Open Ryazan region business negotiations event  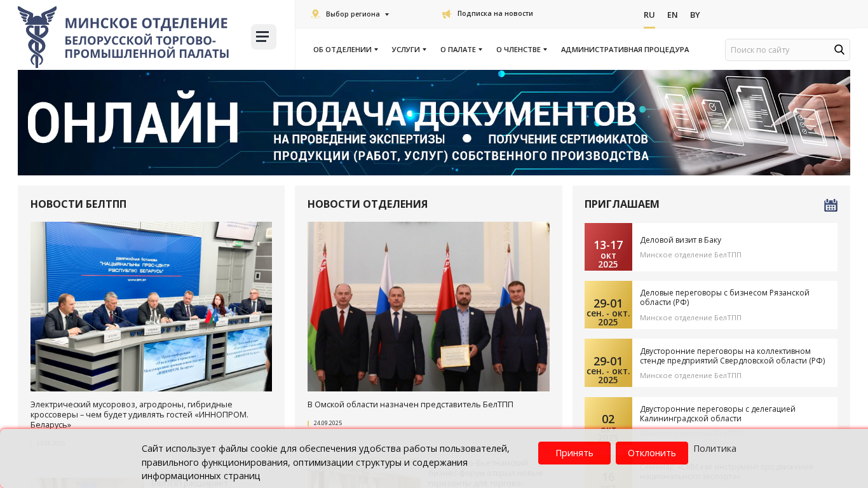tap(724, 297)
